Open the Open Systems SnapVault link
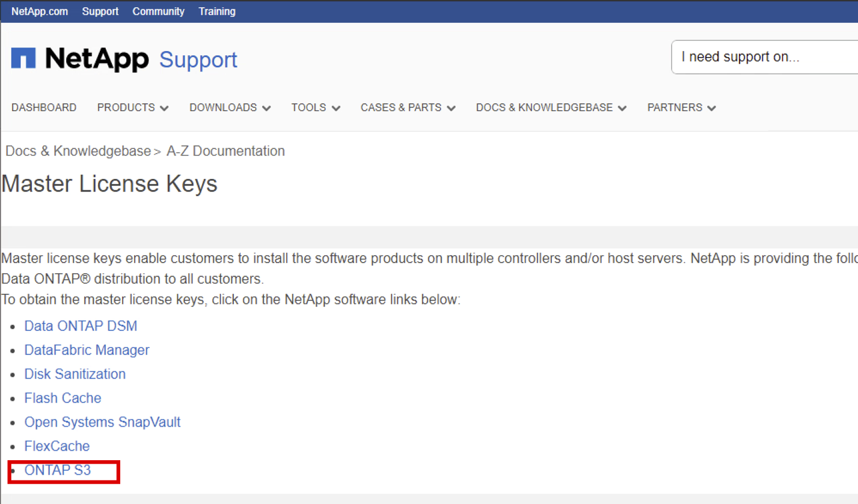This screenshot has width=858, height=504. coord(103,422)
